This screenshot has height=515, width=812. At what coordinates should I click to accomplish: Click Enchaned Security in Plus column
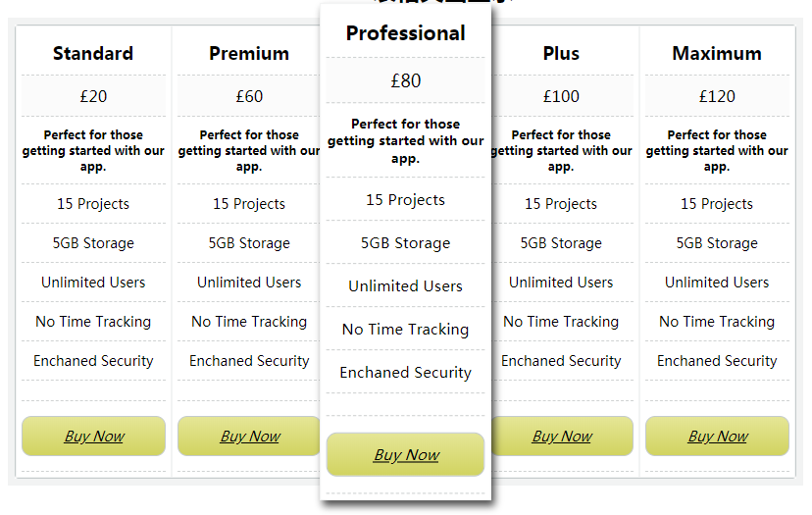coord(561,361)
